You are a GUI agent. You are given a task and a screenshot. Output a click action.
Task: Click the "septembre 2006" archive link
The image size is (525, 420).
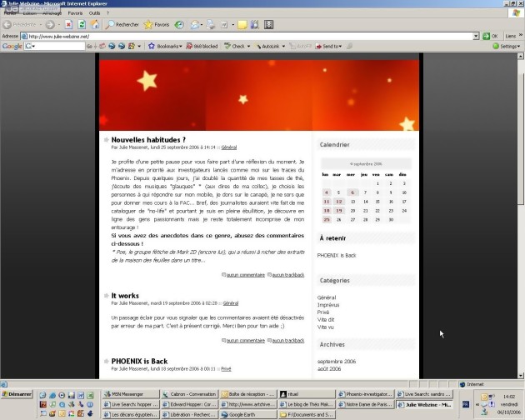(337, 361)
